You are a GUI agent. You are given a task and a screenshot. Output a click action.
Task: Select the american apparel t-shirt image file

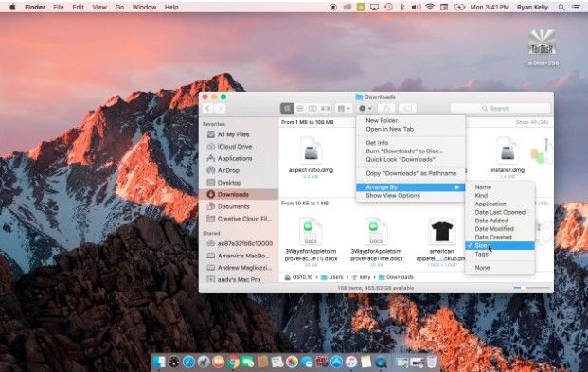point(442,240)
